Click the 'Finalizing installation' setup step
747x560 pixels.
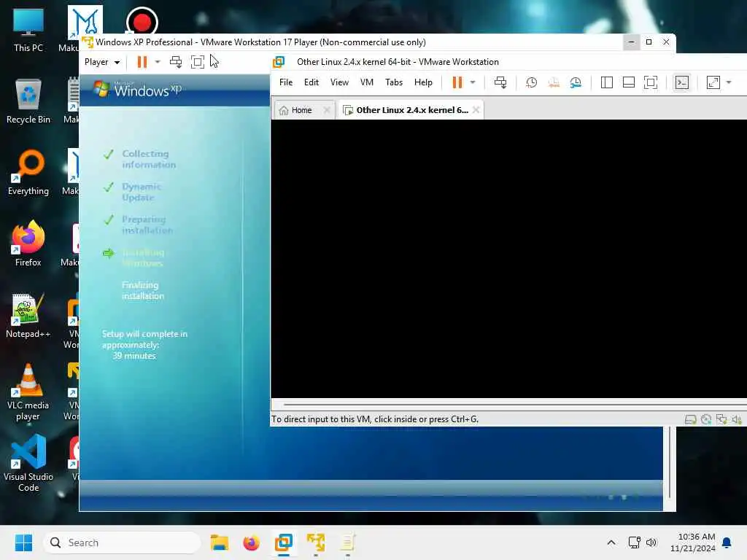tap(143, 290)
